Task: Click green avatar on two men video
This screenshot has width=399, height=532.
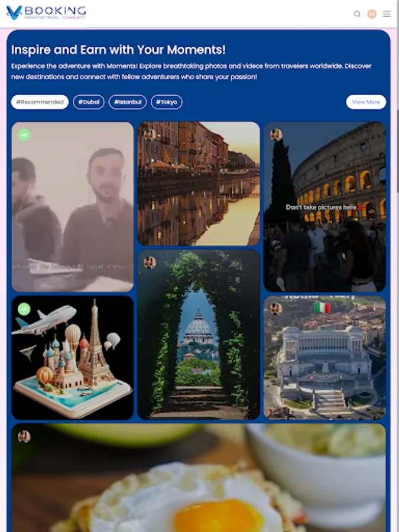Action: [x=24, y=135]
